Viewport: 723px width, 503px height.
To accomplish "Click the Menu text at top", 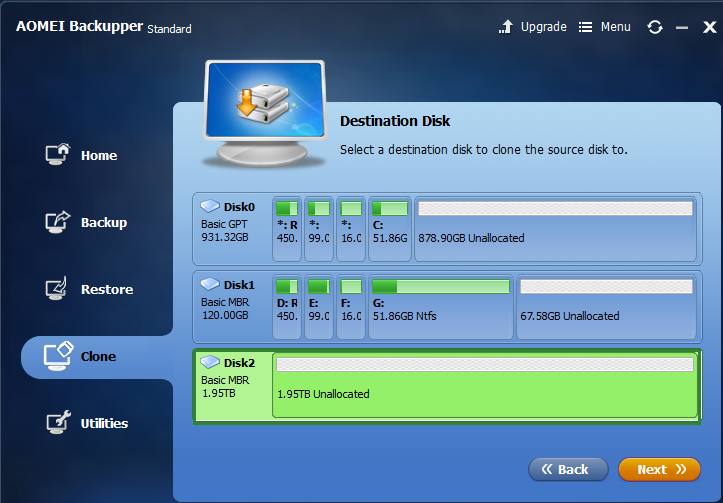I will click(x=616, y=27).
